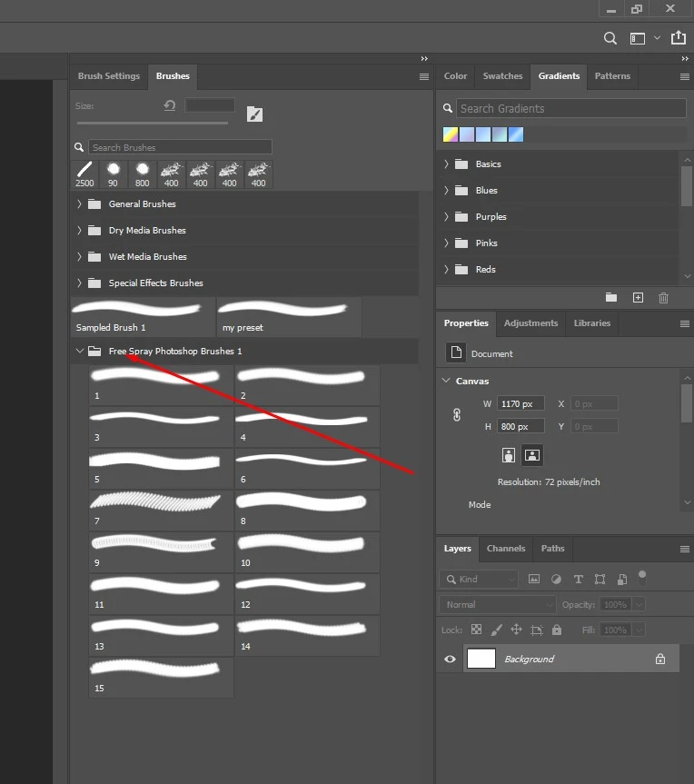Expand the Wet Media Brushes folder
The image size is (694, 784).
79,256
